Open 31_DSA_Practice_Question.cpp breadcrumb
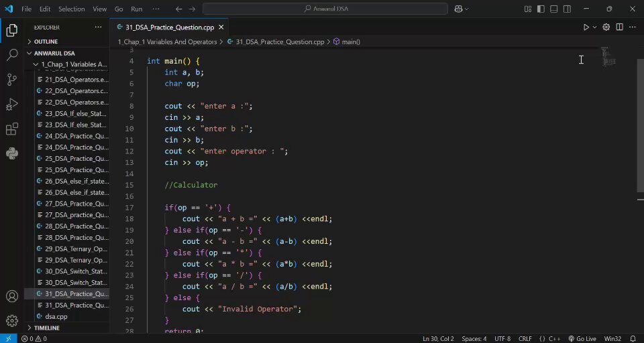 coord(276,42)
